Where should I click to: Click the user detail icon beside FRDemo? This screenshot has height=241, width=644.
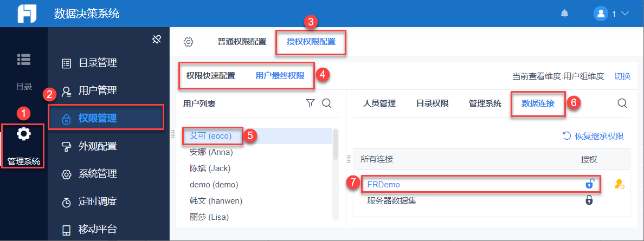pos(619,185)
